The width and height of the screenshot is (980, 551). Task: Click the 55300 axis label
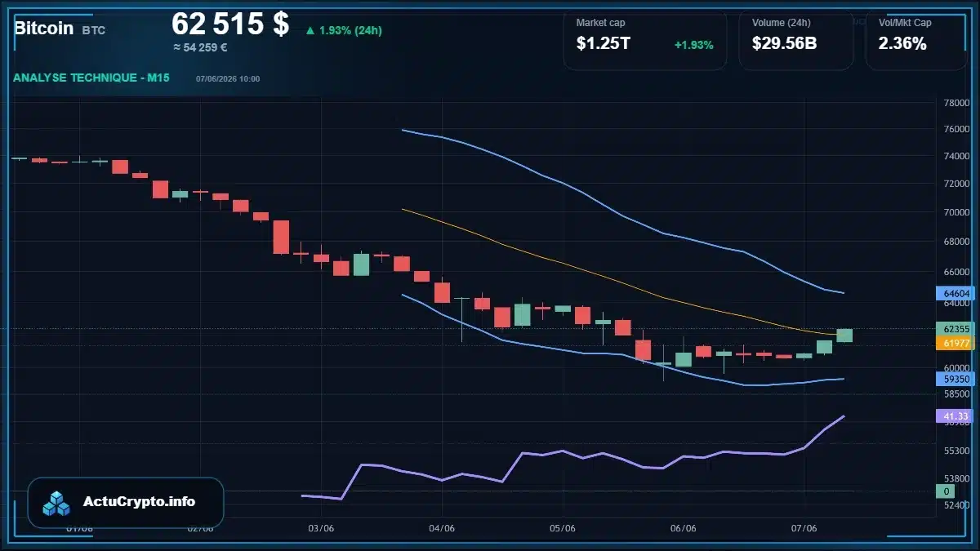tap(956, 451)
